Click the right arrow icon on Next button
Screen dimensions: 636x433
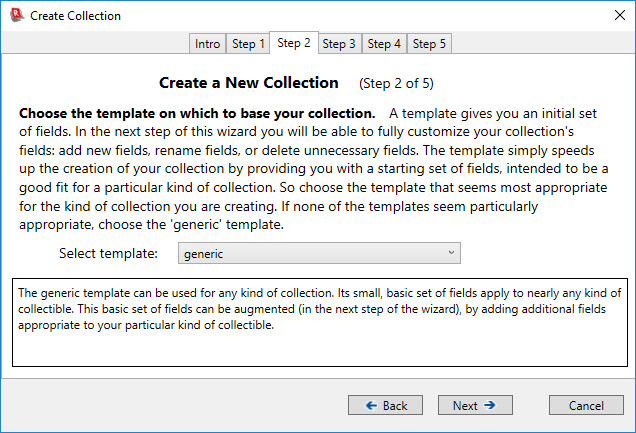[490, 405]
